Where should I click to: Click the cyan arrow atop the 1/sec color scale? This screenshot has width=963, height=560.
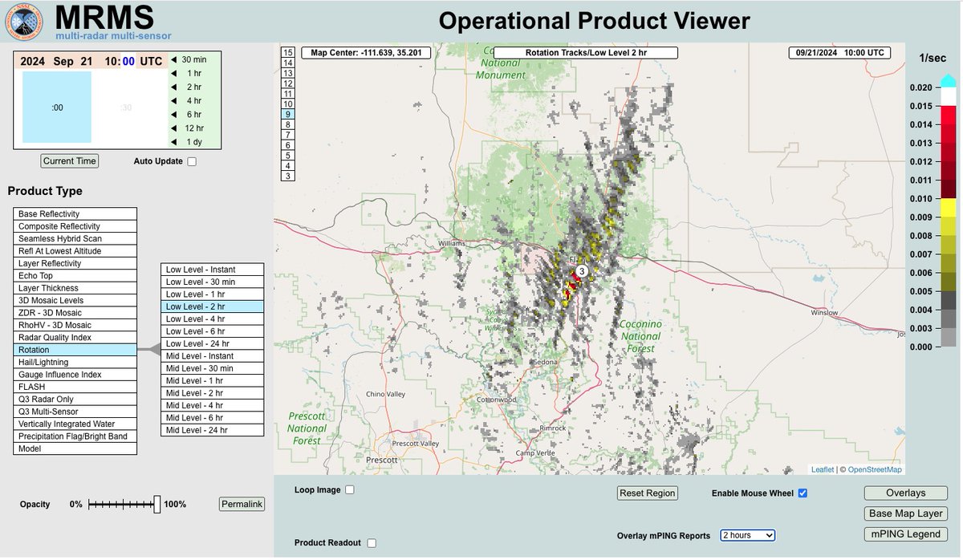tap(947, 78)
